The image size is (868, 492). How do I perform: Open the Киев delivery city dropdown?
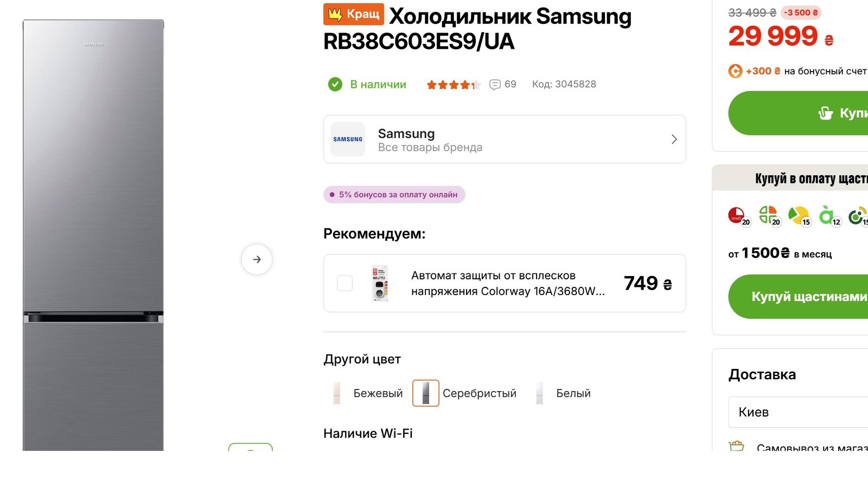(x=797, y=412)
